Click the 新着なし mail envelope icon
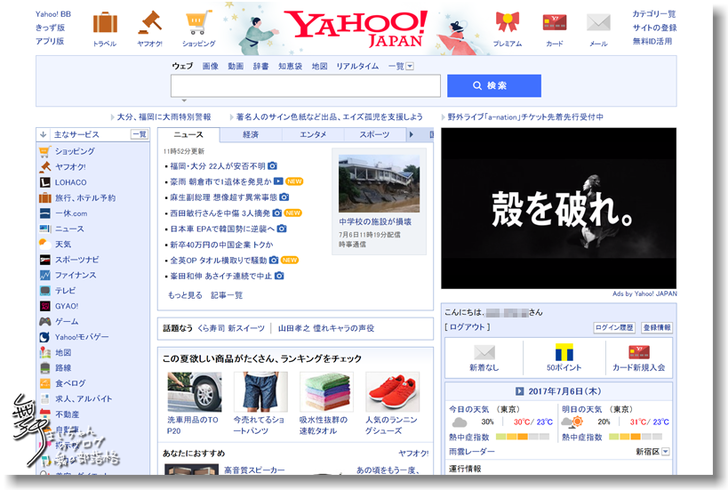Image resolution: width=728 pixels, height=490 pixels. click(485, 353)
